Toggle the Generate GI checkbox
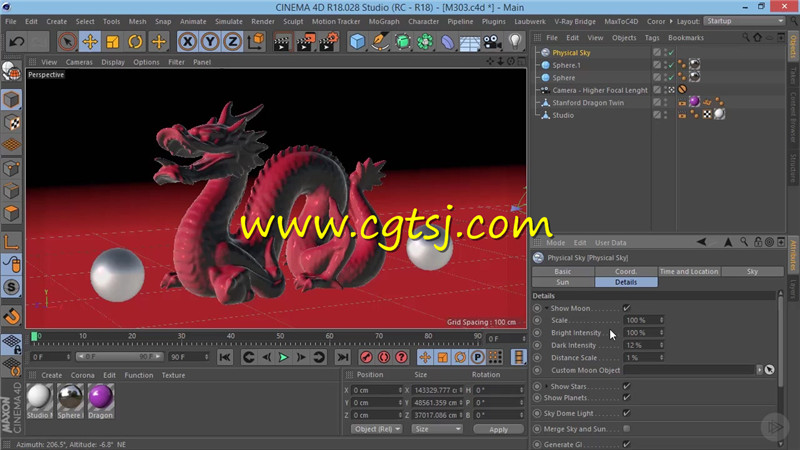800x450 pixels. point(627,444)
